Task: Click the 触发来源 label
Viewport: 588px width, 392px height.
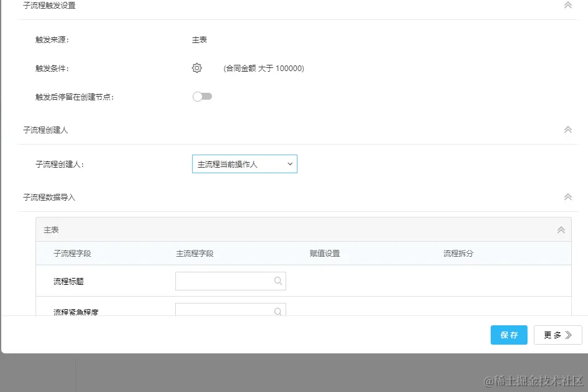Action: (x=52, y=40)
